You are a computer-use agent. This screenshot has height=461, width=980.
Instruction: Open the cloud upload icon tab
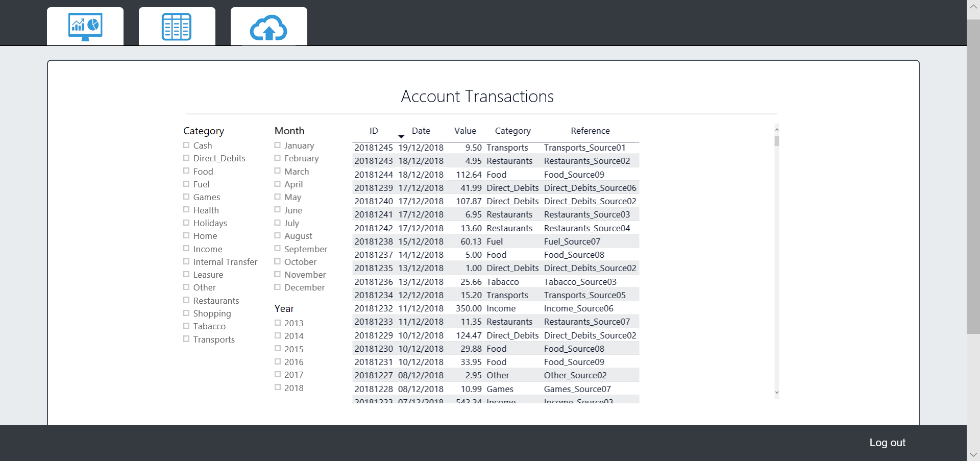(268, 27)
